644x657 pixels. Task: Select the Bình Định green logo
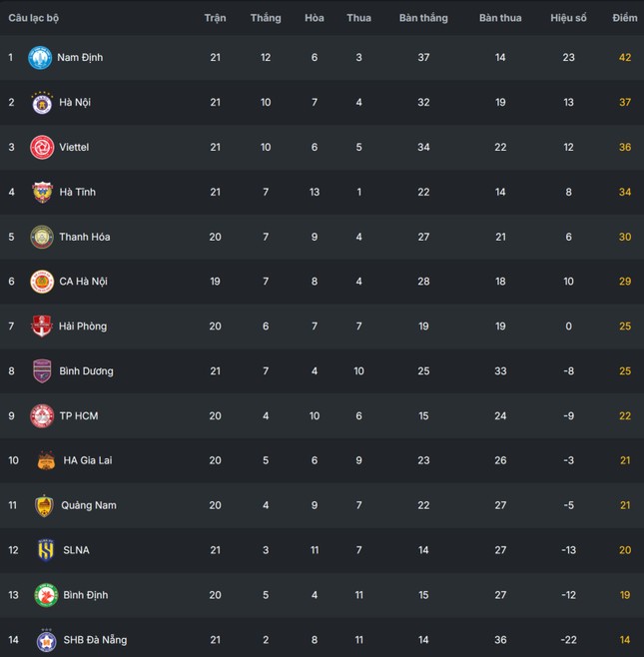pos(46,595)
